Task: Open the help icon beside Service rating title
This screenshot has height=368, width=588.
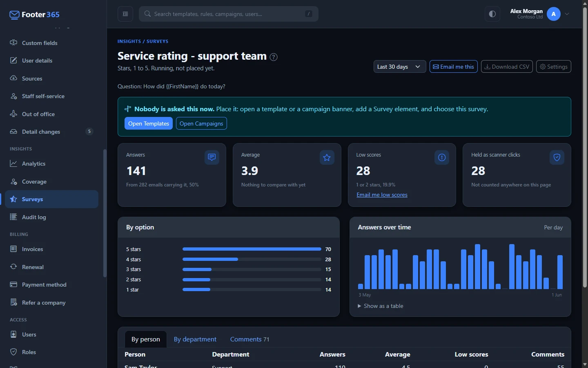Action: pyautogui.click(x=274, y=57)
